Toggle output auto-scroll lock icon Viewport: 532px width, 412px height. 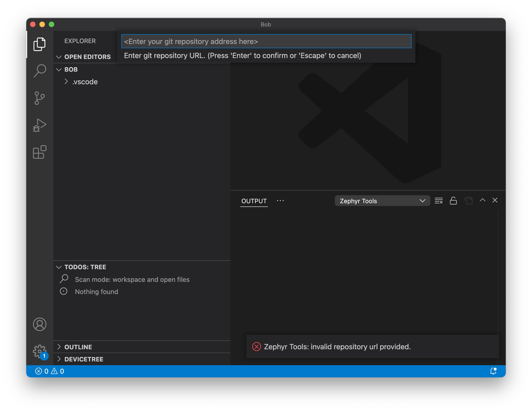click(453, 201)
